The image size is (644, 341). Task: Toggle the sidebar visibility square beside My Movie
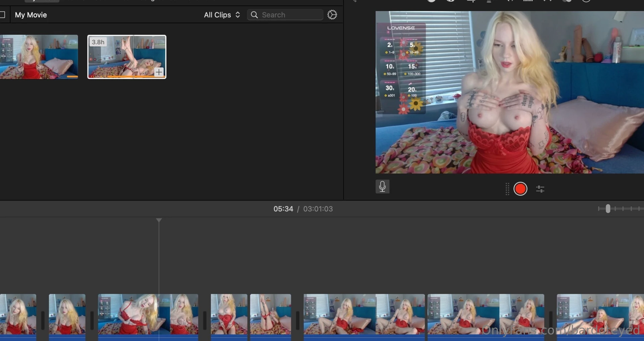(3, 14)
